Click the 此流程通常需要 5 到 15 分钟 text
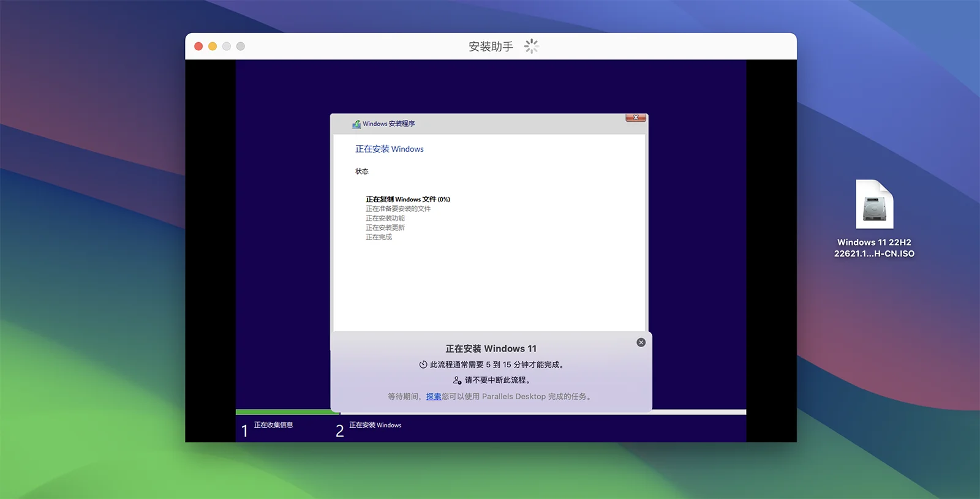980x499 pixels. click(x=497, y=364)
